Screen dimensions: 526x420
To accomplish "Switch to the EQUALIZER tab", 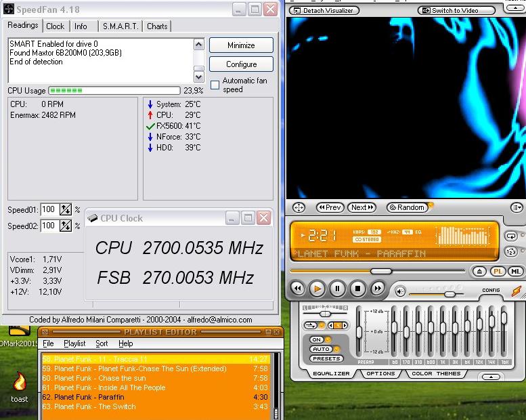I will 331,374.
